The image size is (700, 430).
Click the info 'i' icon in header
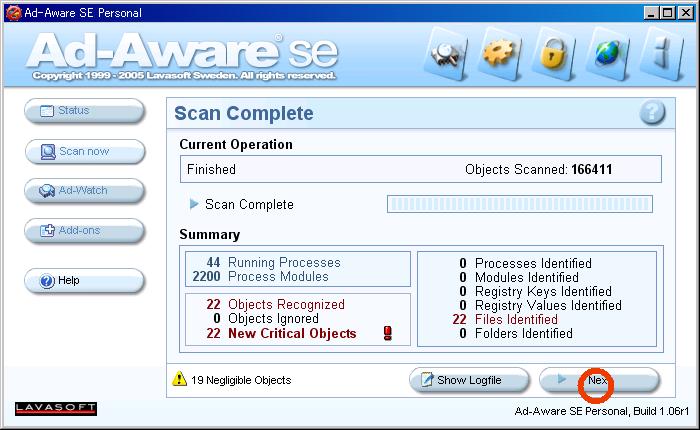(x=662, y=54)
